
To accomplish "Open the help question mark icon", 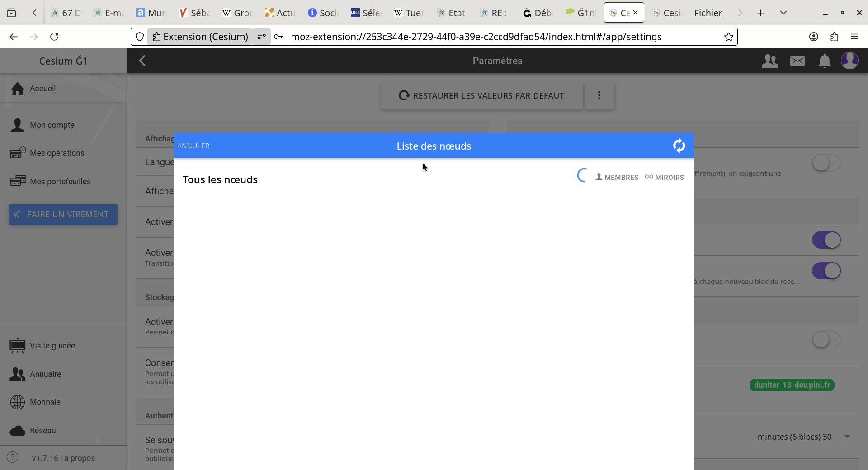I will click(13, 457).
